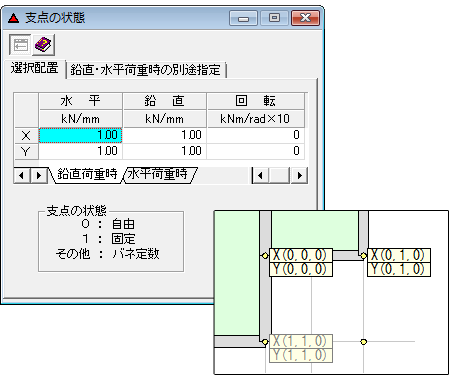Click the Y(0, 0, 0) support label

pyautogui.click(x=301, y=269)
